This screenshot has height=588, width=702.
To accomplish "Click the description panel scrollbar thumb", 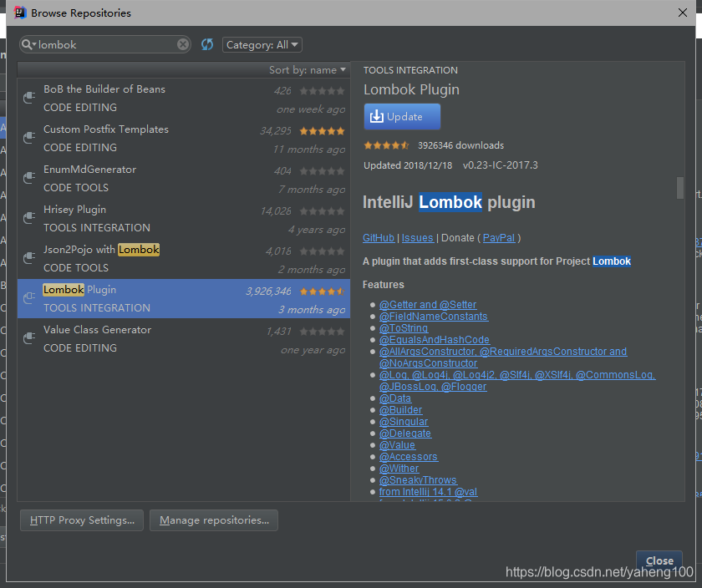I will 679,187.
